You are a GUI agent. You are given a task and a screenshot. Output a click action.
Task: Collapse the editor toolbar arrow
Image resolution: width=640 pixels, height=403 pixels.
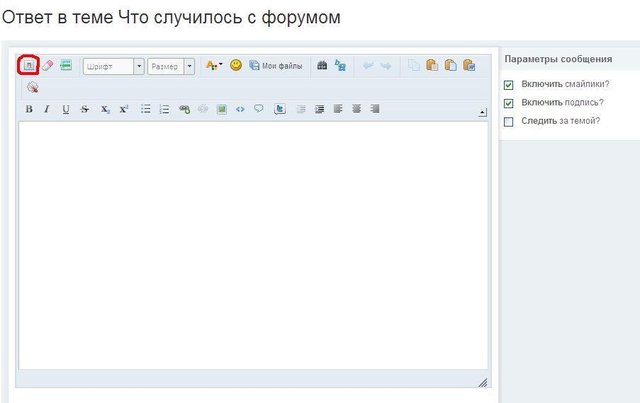(482, 112)
